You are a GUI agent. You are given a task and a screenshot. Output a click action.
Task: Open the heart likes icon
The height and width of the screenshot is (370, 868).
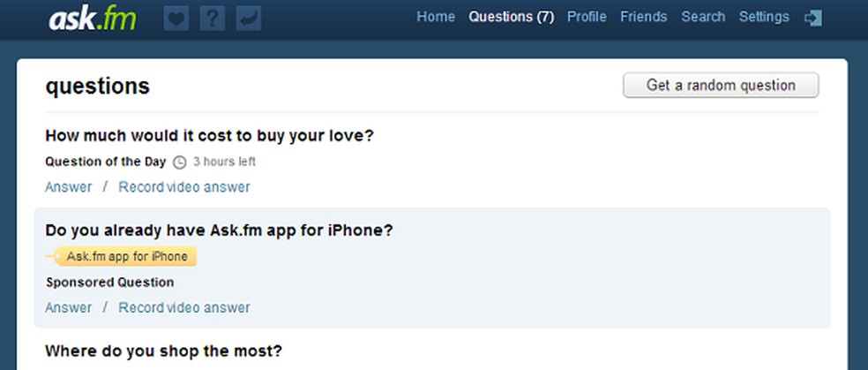[177, 19]
